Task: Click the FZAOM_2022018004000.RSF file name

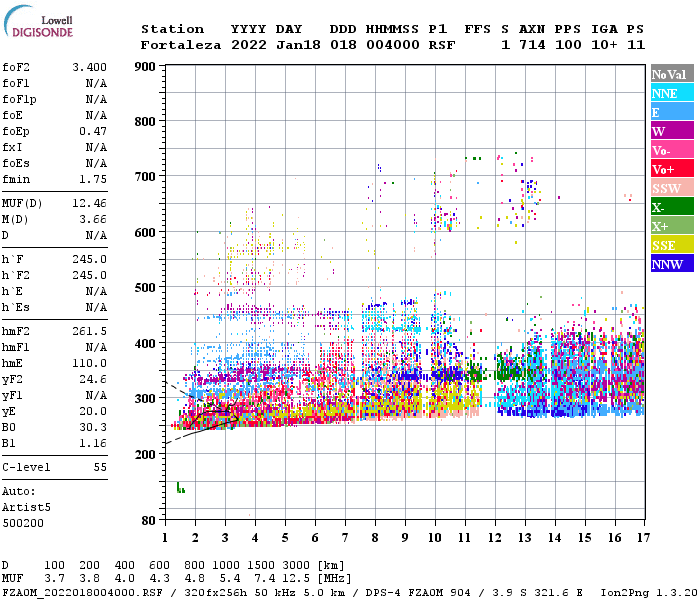Action: coord(82,593)
